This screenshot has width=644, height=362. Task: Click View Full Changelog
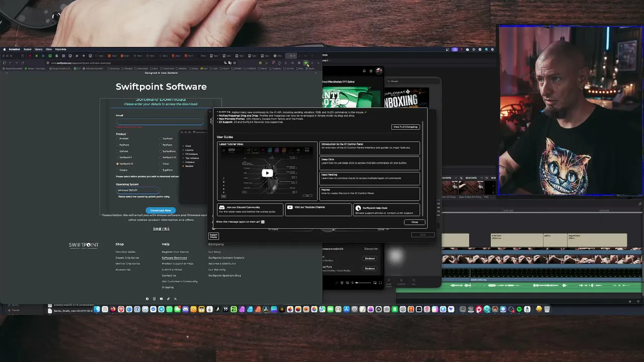tap(406, 127)
